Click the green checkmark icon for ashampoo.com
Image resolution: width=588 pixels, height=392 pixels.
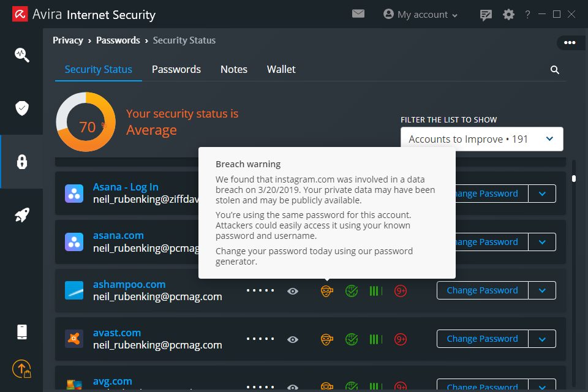[352, 291]
